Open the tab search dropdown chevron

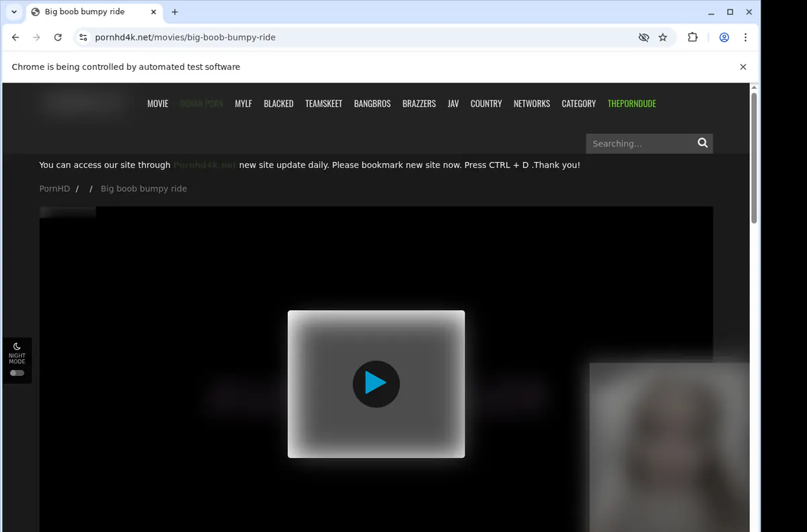pos(14,12)
